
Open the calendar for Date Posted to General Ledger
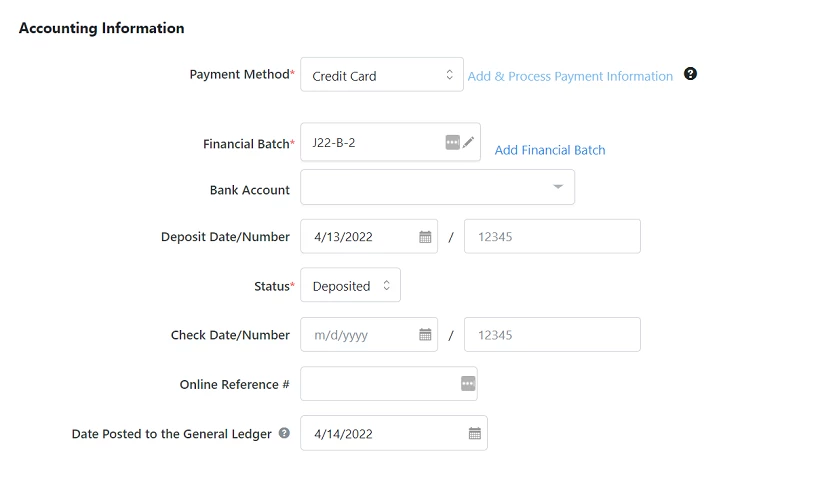[x=474, y=433]
